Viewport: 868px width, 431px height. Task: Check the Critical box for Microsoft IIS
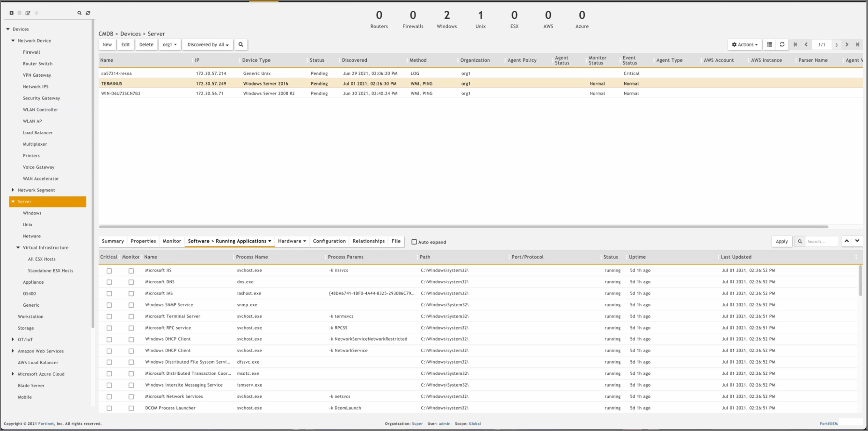[x=109, y=271]
